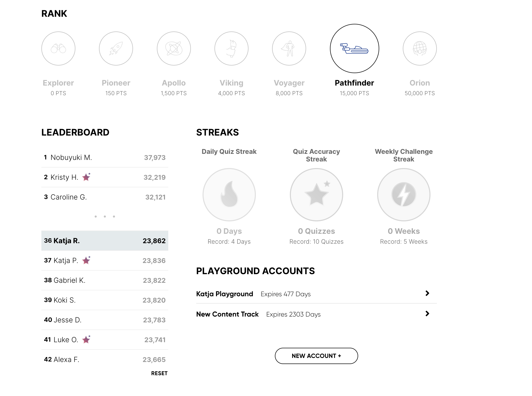Click the Explorer rank label
This screenshot has height=396, width=532.
pos(58,83)
